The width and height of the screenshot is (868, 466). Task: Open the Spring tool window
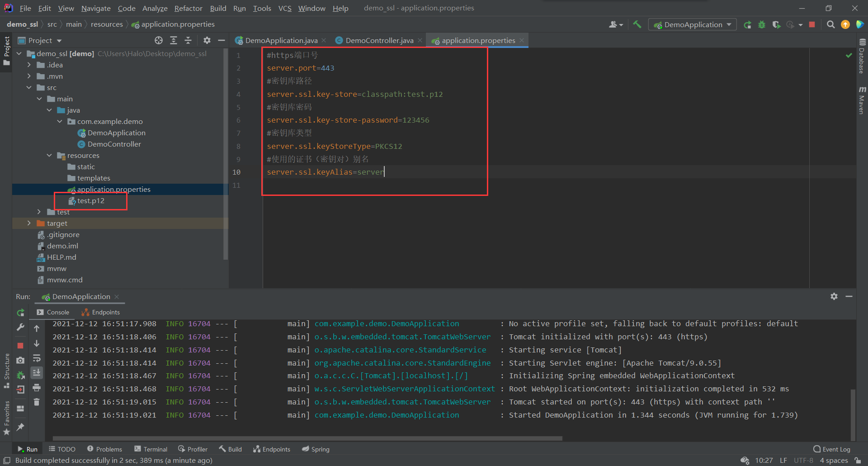[316, 449]
